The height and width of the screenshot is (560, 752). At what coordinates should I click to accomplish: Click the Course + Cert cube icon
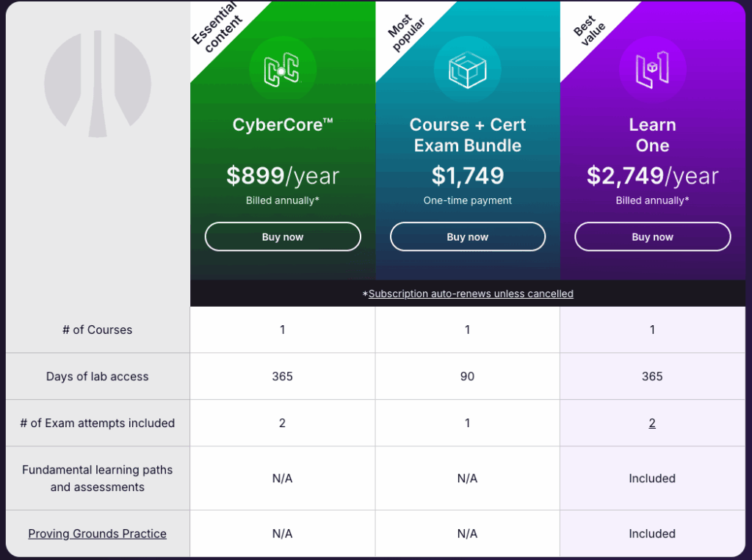(x=467, y=70)
